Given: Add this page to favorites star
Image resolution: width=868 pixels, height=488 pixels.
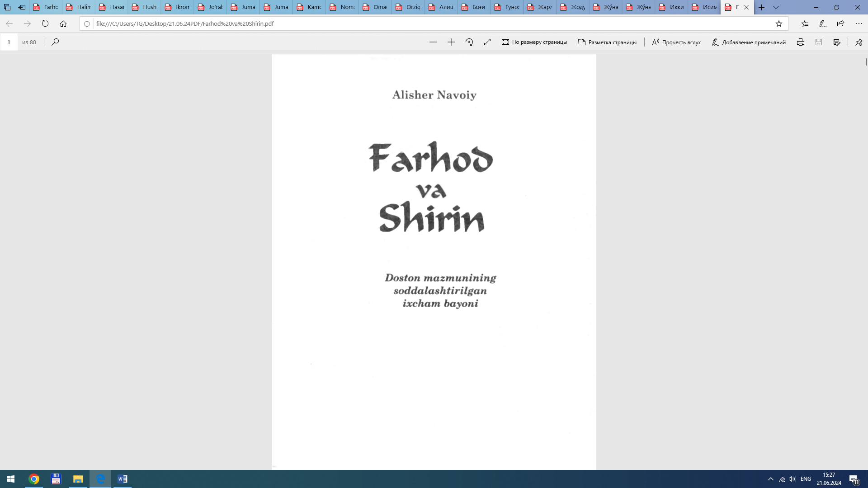Looking at the screenshot, I should click(779, 23).
